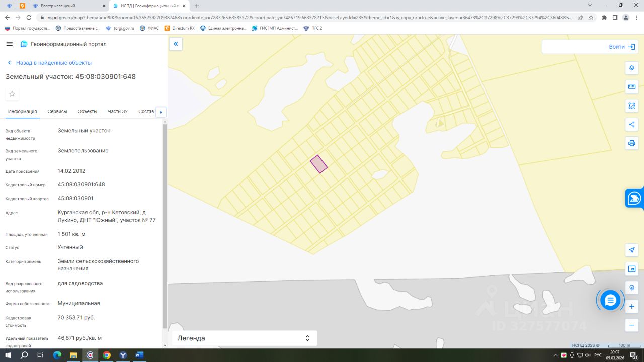Open the blue side chat assistant tab
Screen dimensions: 644x362
(x=634, y=198)
